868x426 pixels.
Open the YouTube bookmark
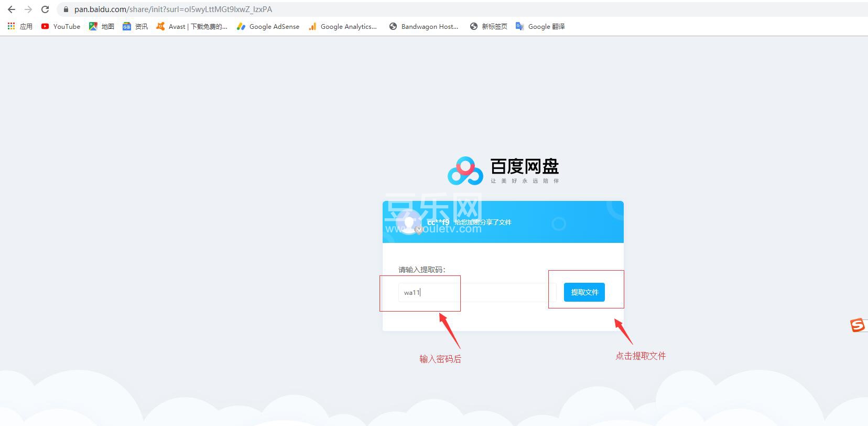(x=61, y=26)
